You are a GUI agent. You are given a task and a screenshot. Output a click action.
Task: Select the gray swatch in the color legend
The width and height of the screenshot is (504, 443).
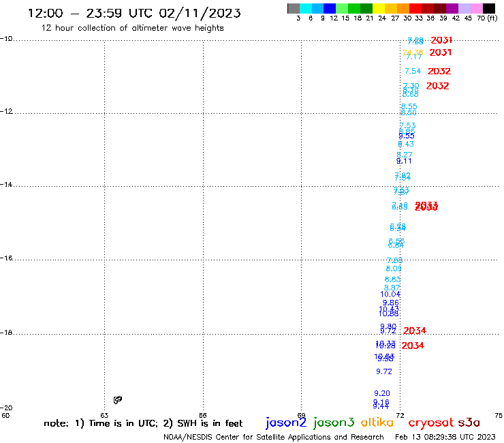pos(294,8)
